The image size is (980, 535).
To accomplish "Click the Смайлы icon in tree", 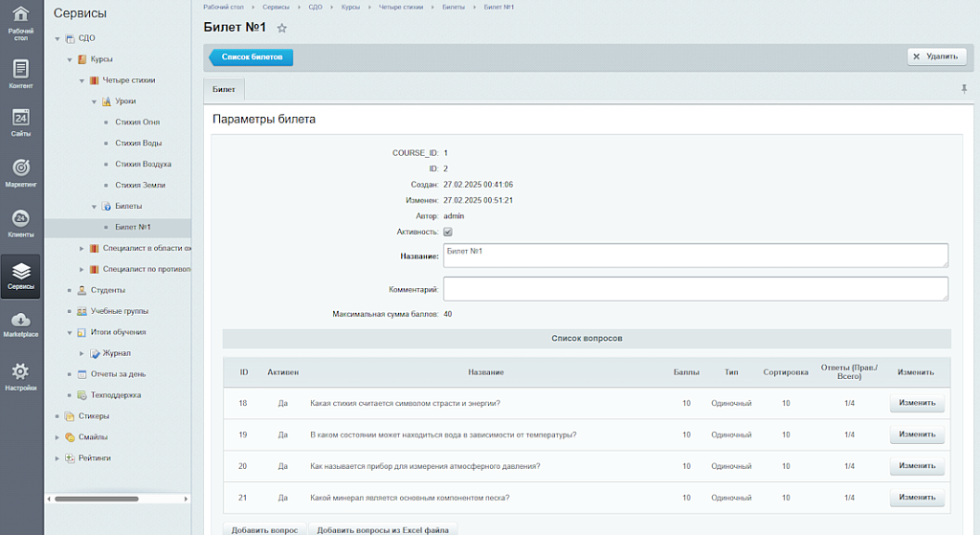I will (x=70, y=437).
